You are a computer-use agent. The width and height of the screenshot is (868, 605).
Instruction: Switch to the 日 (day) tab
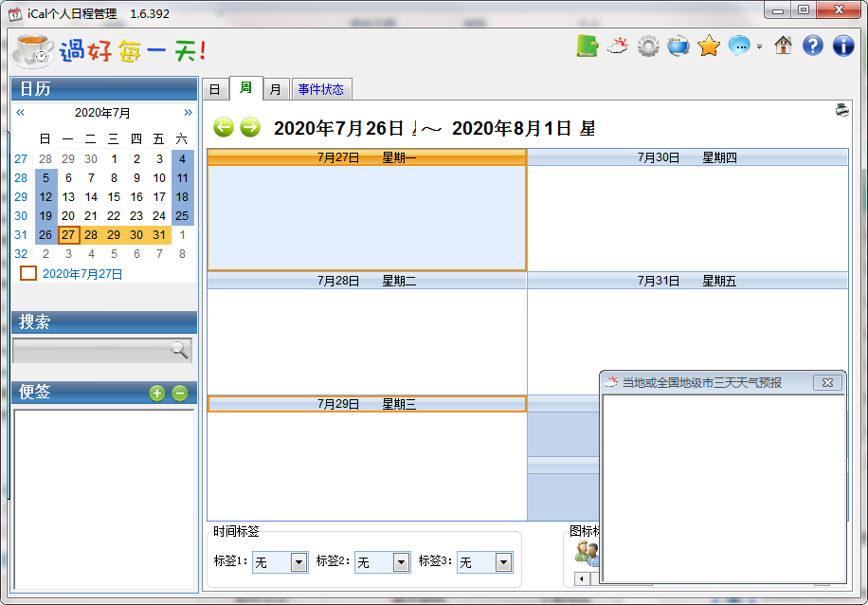point(215,90)
